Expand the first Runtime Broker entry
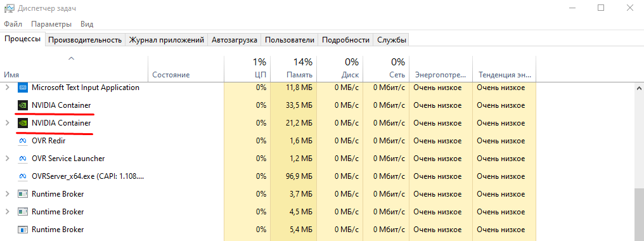644x241 pixels. [x=7, y=193]
